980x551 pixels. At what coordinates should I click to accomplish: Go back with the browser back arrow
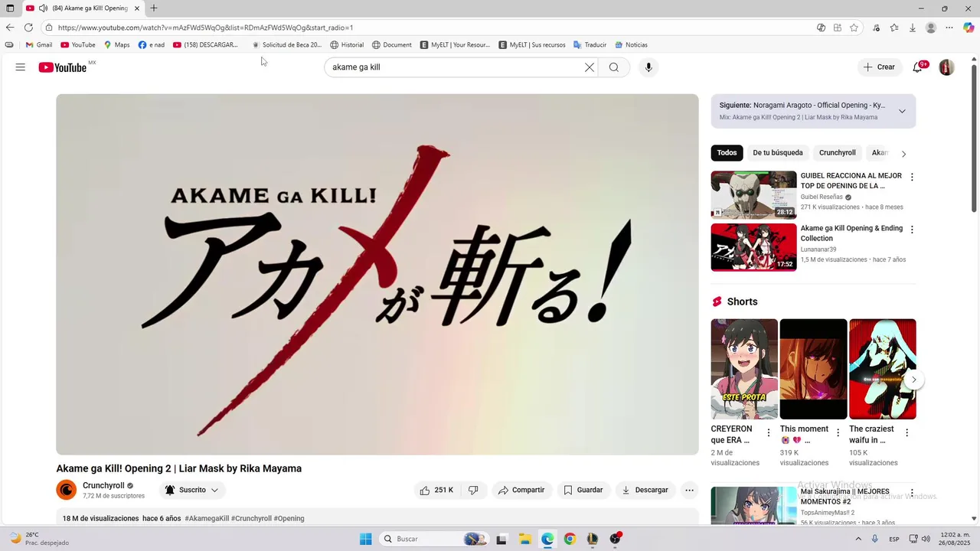(10, 28)
